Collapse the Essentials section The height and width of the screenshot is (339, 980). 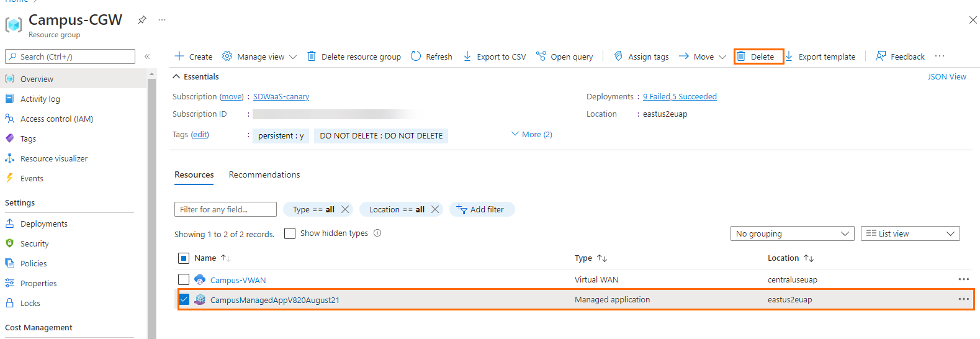click(x=177, y=76)
